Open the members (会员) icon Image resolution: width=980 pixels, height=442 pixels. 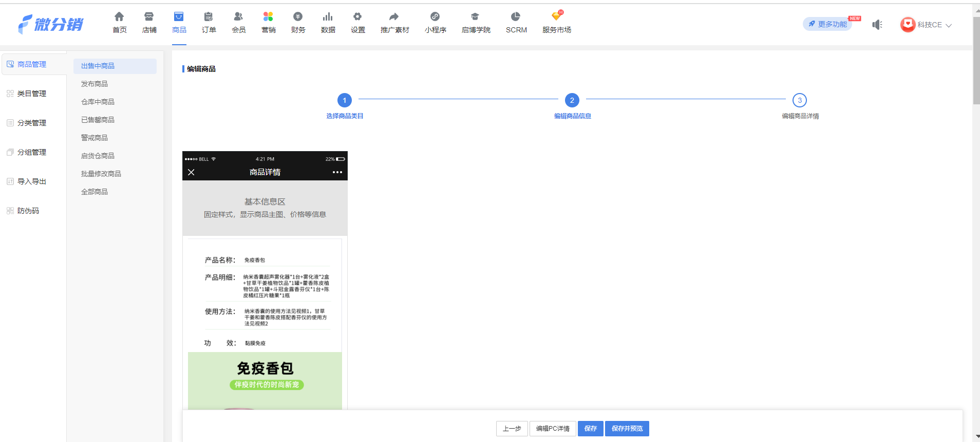pos(238,17)
